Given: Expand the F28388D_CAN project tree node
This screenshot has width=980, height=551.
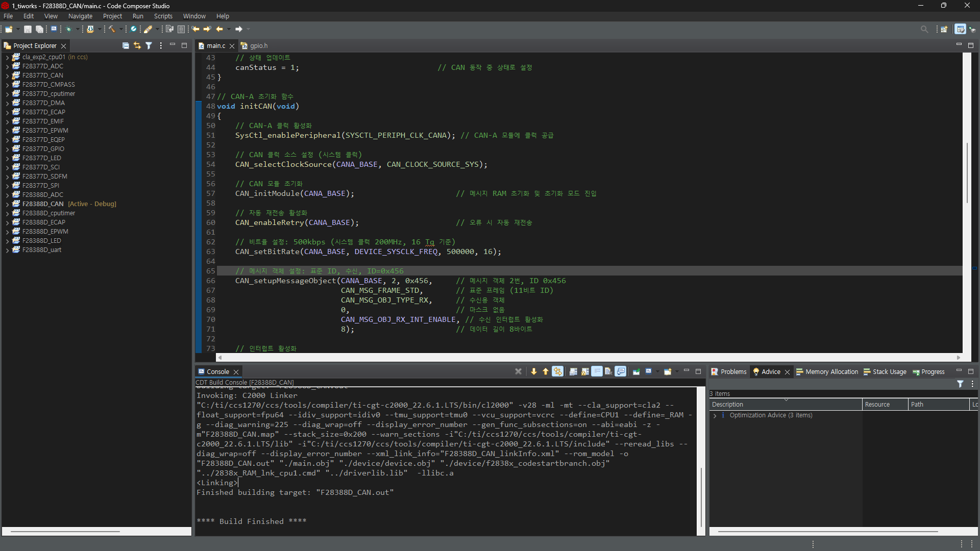Looking at the screenshot, I should [7, 204].
